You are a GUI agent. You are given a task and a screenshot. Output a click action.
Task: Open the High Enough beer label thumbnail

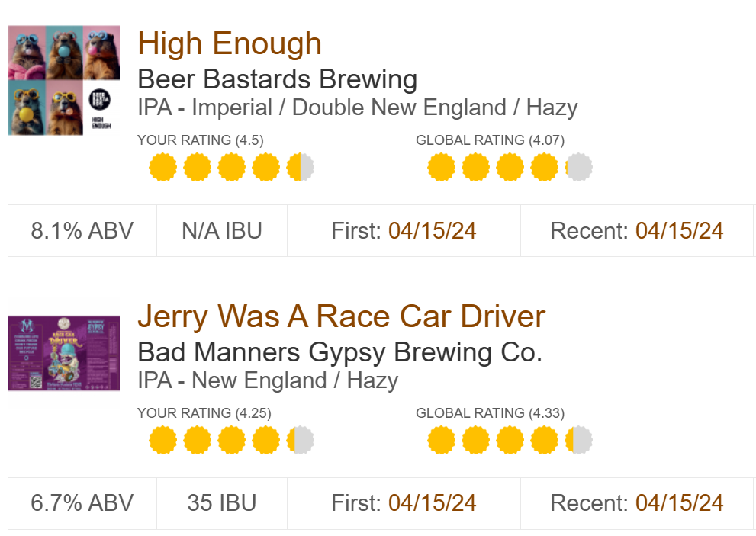click(64, 81)
